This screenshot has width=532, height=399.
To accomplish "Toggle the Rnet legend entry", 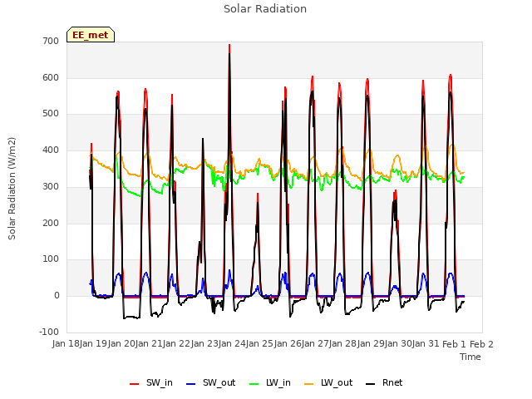I will point(384,382).
